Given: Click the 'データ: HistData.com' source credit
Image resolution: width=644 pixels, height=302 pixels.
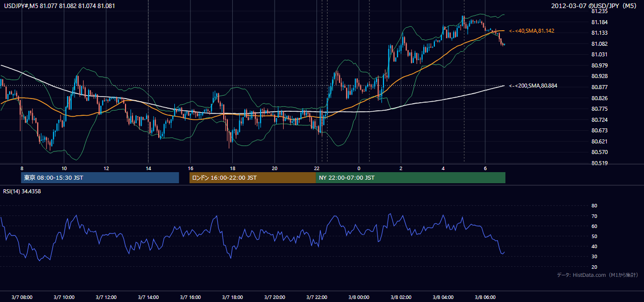Looking at the screenshot, I should pos(598,275).
